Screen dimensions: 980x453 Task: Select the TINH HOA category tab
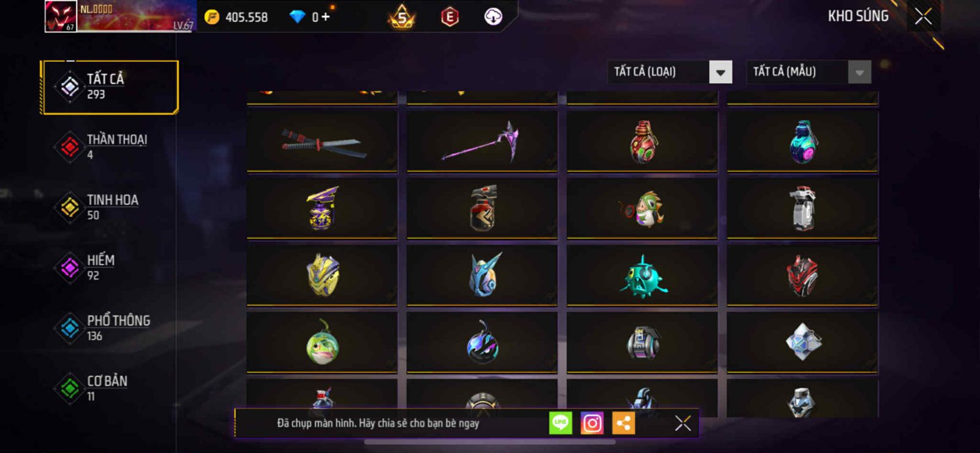(x=110, y=207)
